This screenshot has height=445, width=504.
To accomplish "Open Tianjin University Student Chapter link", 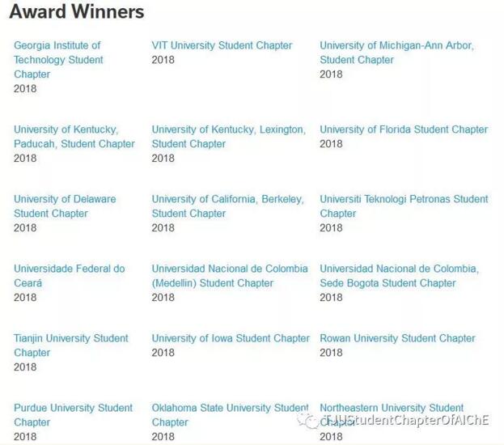I will [x=70, y=338].
